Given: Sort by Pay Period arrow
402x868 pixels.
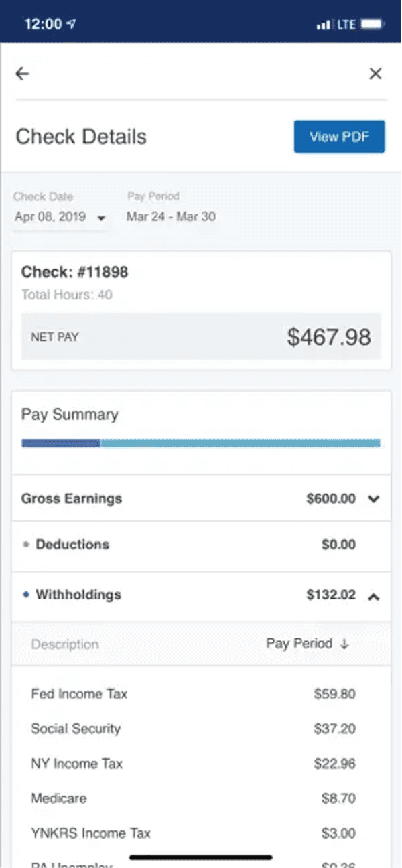Looking at the screenshot, I should click(344, 644).
